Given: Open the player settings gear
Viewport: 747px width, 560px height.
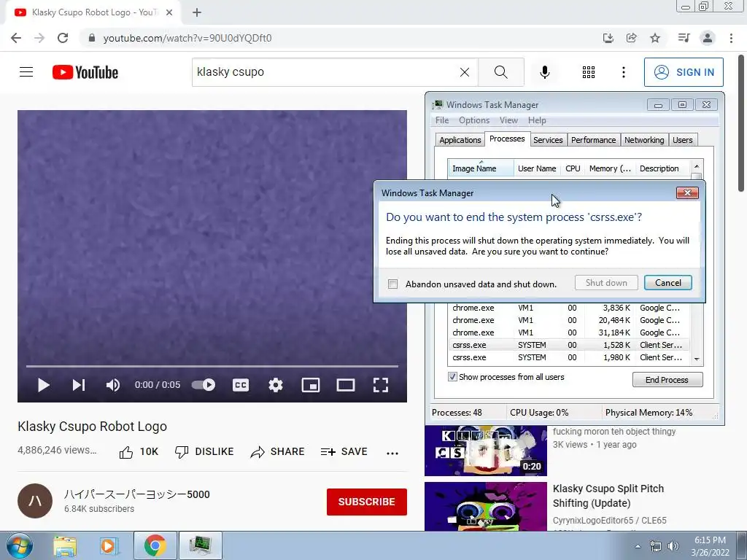Looking at the screenshot, I should click(x=275, y=385).
